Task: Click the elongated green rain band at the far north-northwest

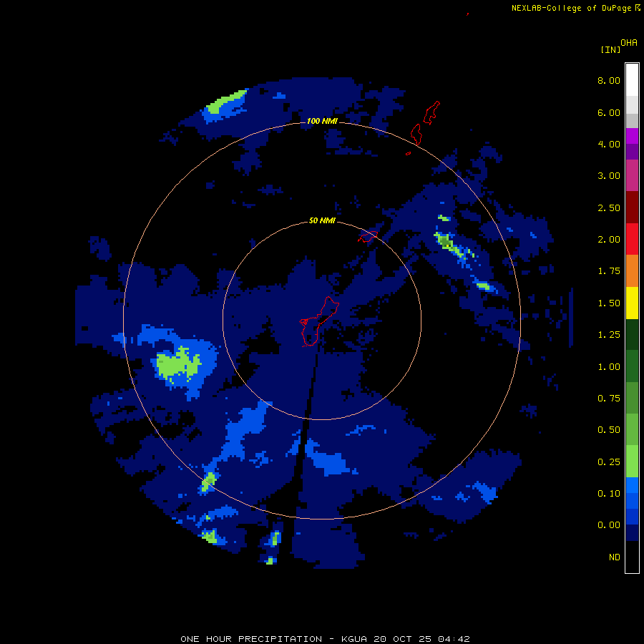Action: [226, 102]
